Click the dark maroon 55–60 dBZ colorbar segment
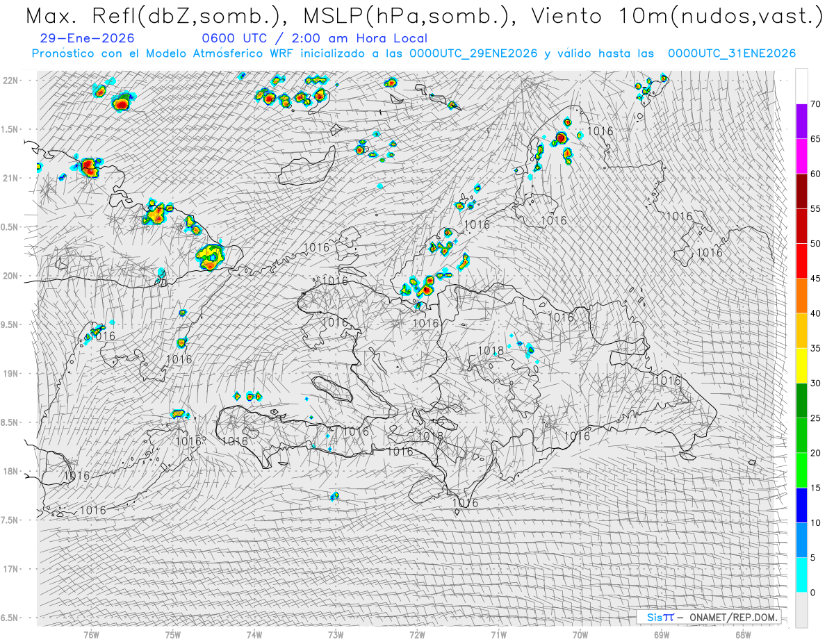This screenshot has height=644, width=834. (x=801, y=192)
